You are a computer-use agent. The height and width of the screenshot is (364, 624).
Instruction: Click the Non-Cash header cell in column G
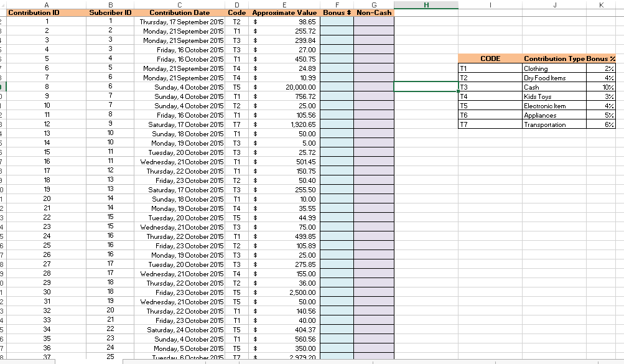click(374, 12)
